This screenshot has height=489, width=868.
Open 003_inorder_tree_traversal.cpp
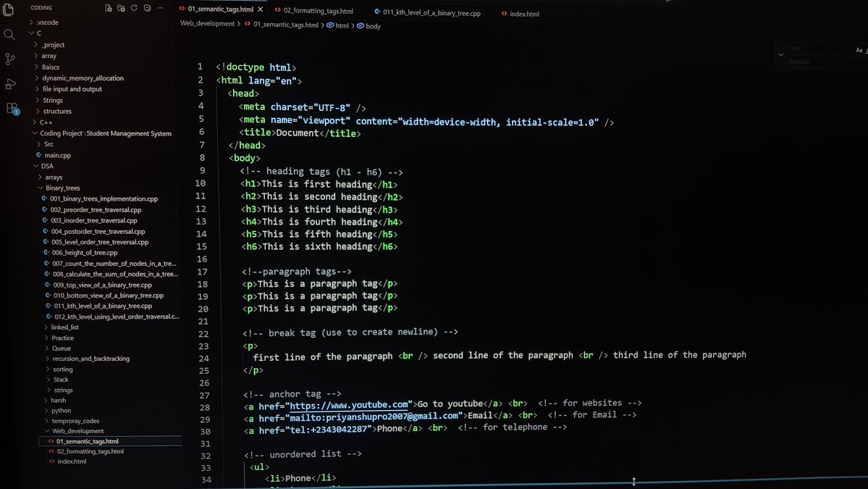click(90, 220)
